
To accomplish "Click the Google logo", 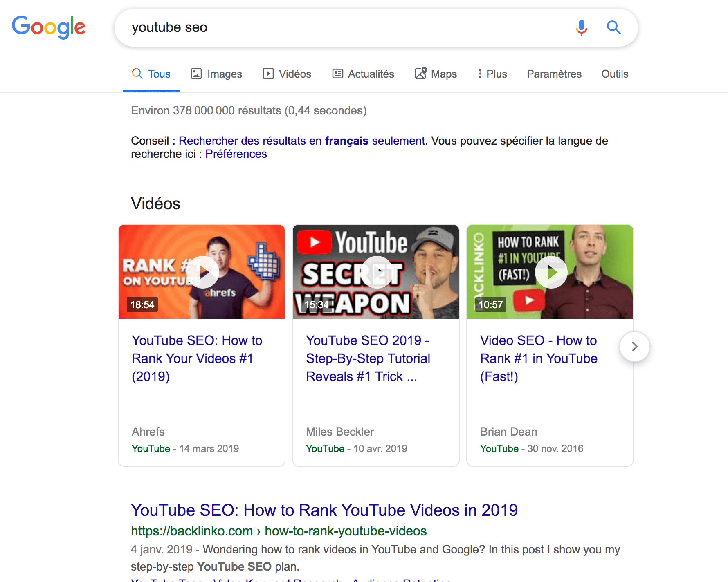I will (49, 27).
